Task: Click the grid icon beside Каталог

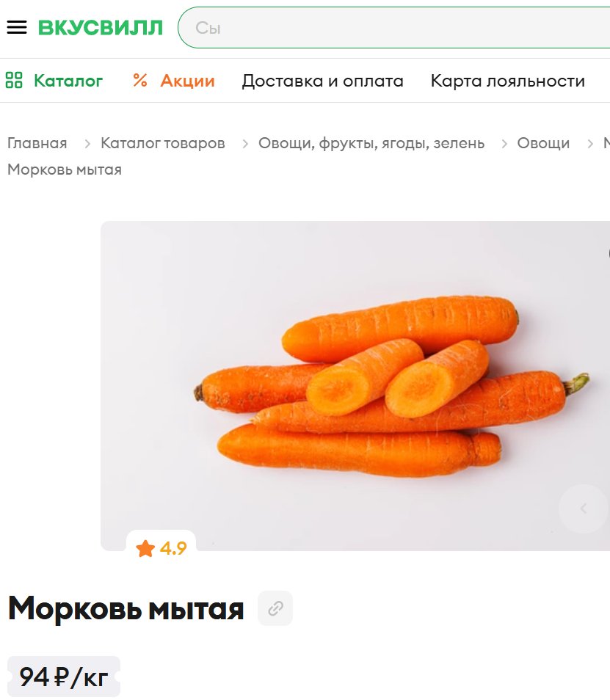Action: (x=14, y=81)
